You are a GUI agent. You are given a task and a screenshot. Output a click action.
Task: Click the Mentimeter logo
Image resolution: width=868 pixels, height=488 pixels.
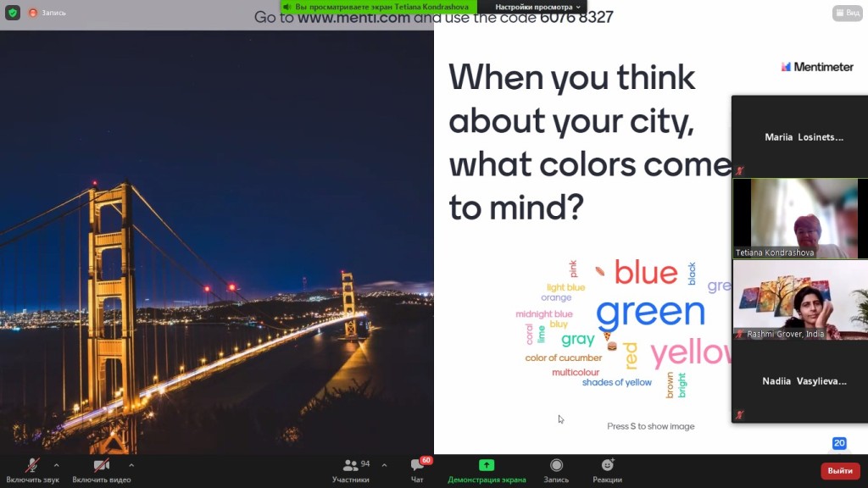pos(817,67)
